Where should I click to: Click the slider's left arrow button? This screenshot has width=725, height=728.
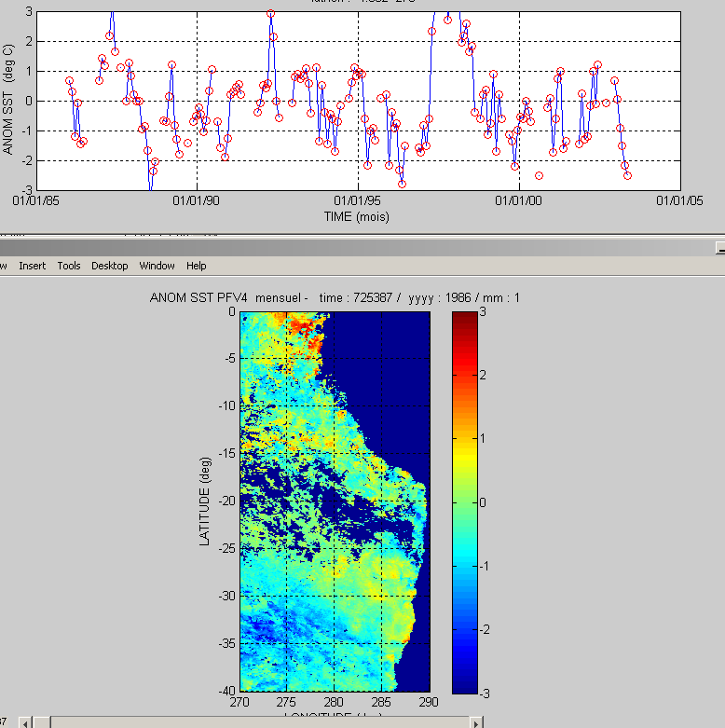tap(25, 723)
